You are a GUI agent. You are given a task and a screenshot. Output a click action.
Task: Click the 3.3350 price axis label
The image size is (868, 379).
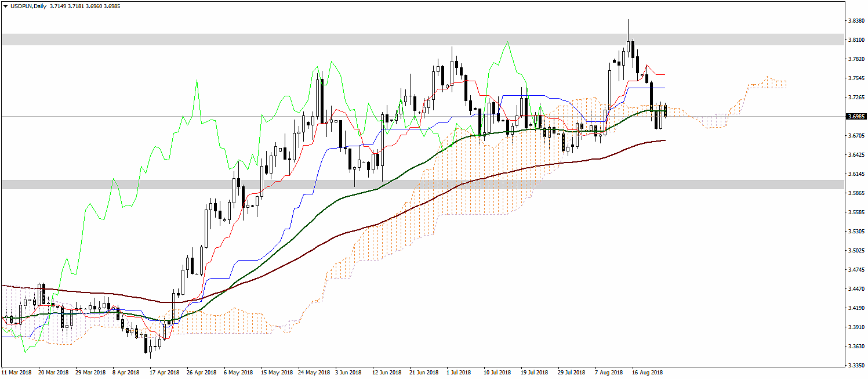(856, 365)
